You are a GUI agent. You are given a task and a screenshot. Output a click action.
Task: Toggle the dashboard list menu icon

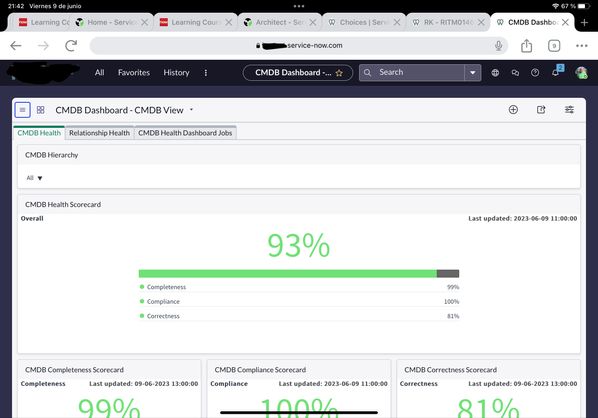point(23,110)
